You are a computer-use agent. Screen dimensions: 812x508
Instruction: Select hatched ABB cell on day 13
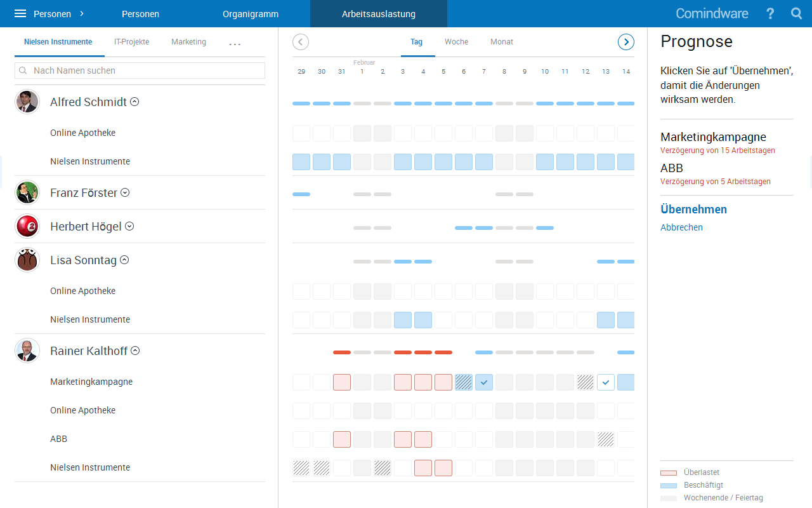coord(606,439)
